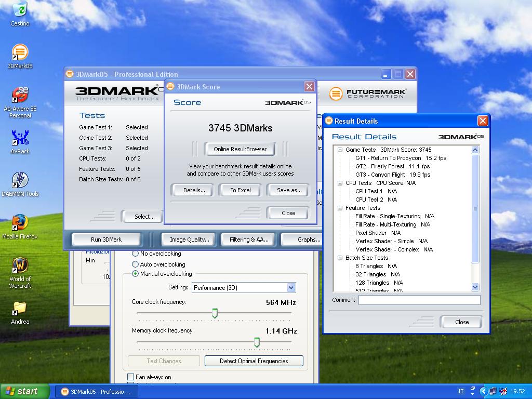Select the GT1 - Return To Proxycon row

coord(401,158)
